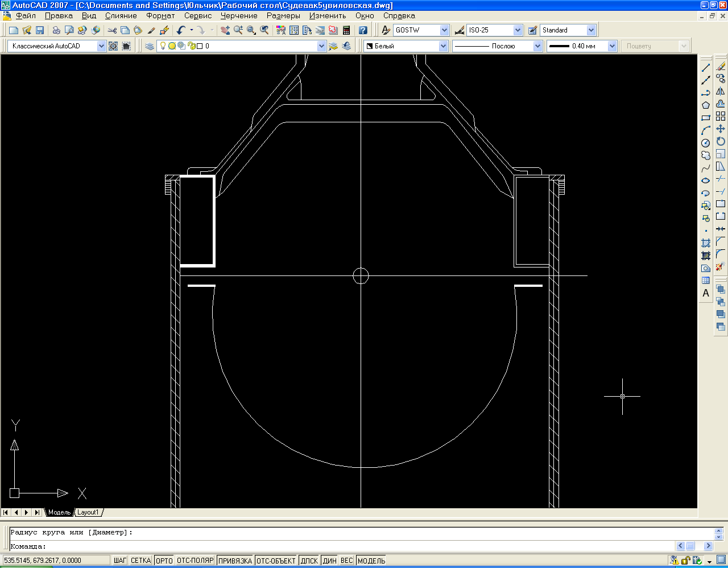Viewport: 728px width, 568px height.
Task: Select the Circle drawing tool
Action: click(x=706, y=143)
